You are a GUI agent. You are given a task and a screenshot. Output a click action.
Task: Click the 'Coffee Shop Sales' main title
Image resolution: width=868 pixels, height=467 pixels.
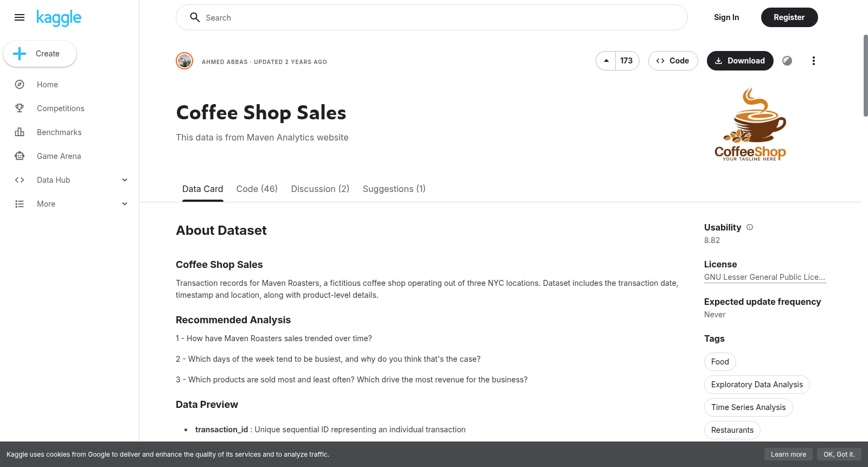261,113
